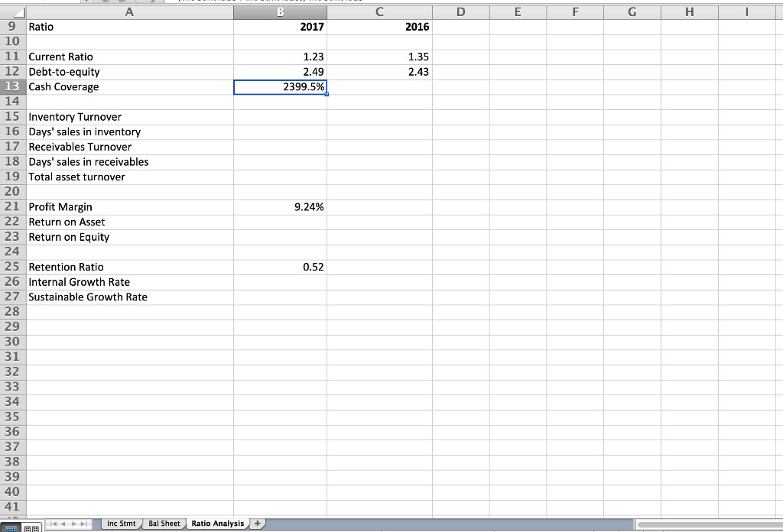Click the 'Inventory Turnover' label cell
This screenshot has height=532, width=783.
click(130, 117)
